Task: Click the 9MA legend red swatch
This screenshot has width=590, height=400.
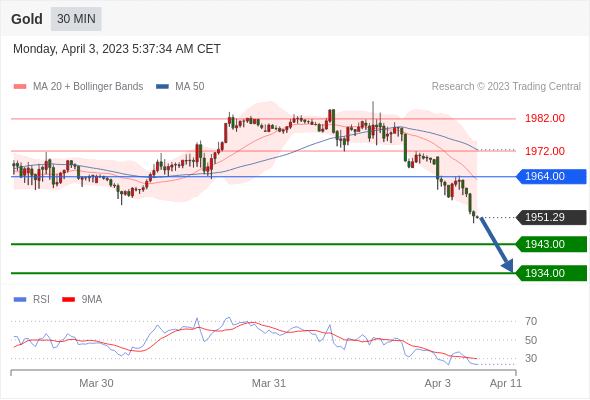Action: click(68, 300)
